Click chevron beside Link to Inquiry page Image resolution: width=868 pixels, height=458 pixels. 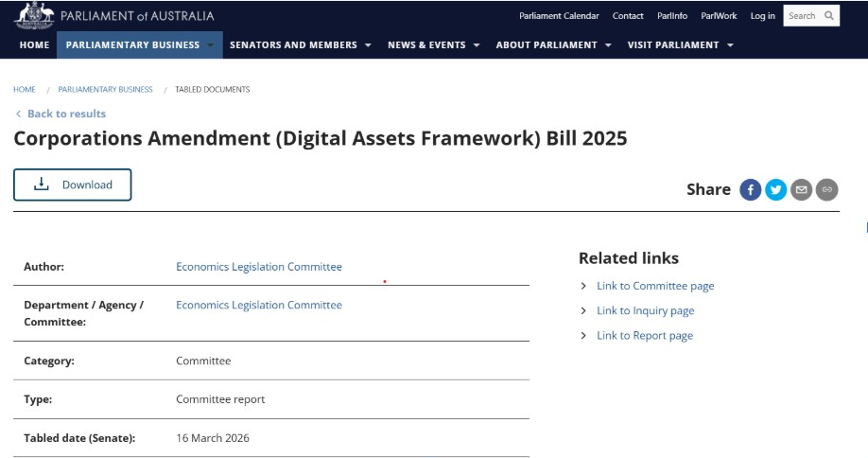tap(582, 310)
